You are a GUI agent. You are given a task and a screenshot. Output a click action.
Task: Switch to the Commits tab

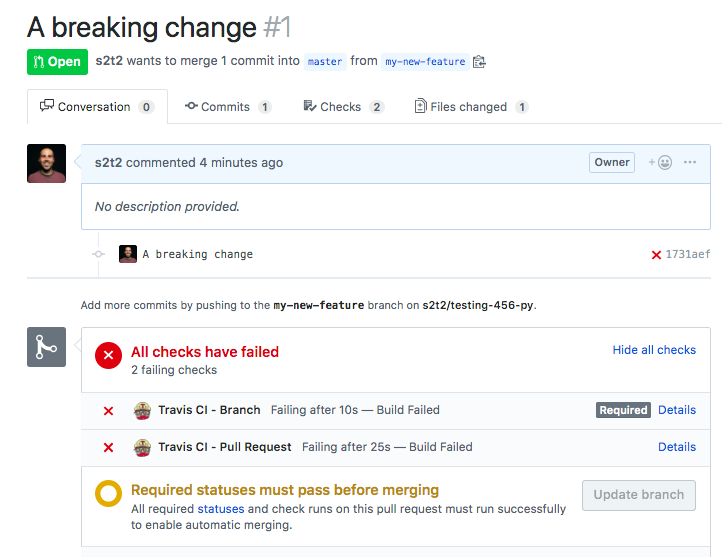point(228,107)
